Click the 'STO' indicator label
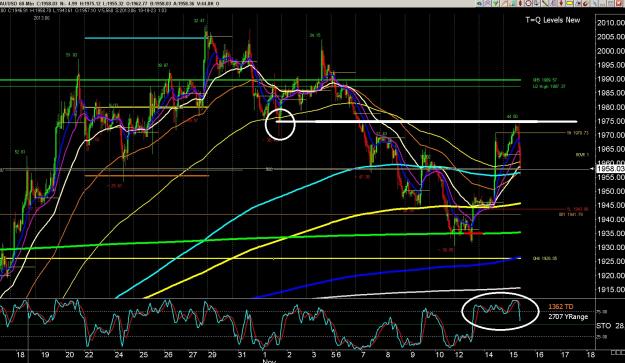 (x=603, y=326)
